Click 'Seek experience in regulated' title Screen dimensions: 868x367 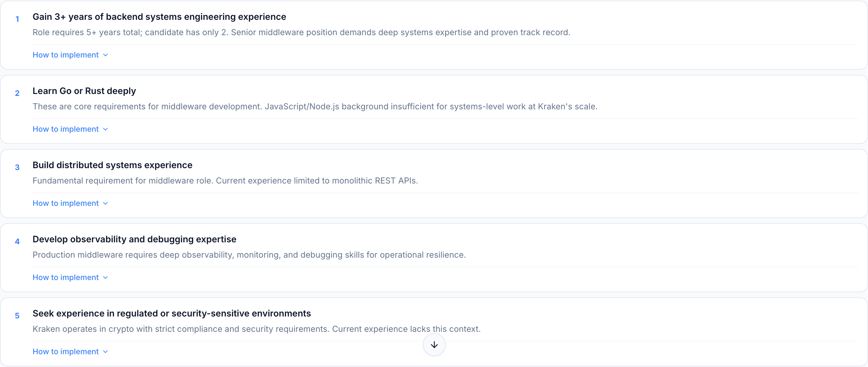[171, 314]
